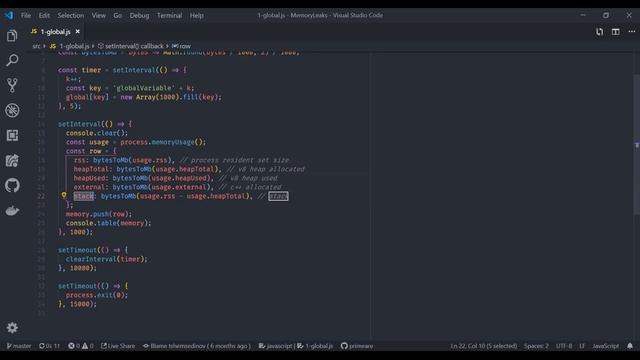Image resolution: width=640 pixels, height=360 pixels.
Task: Click console.clear() in the code
Action: coord(97,133)
